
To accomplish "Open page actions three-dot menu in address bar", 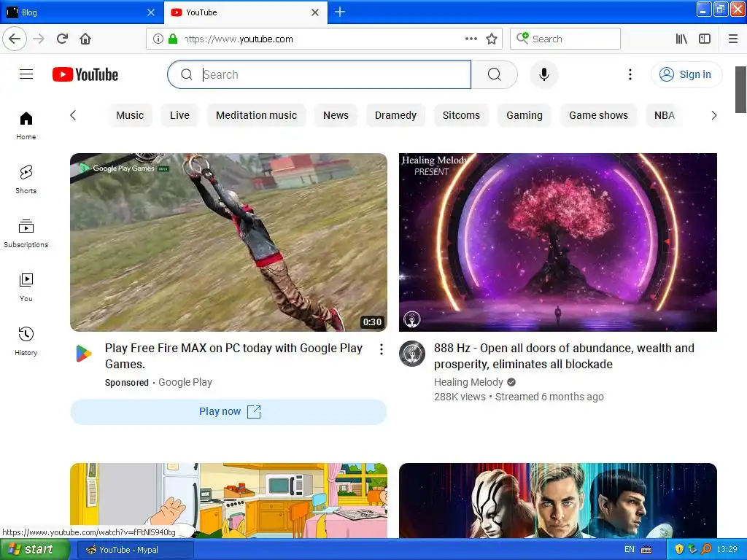I will click(471, 39).
